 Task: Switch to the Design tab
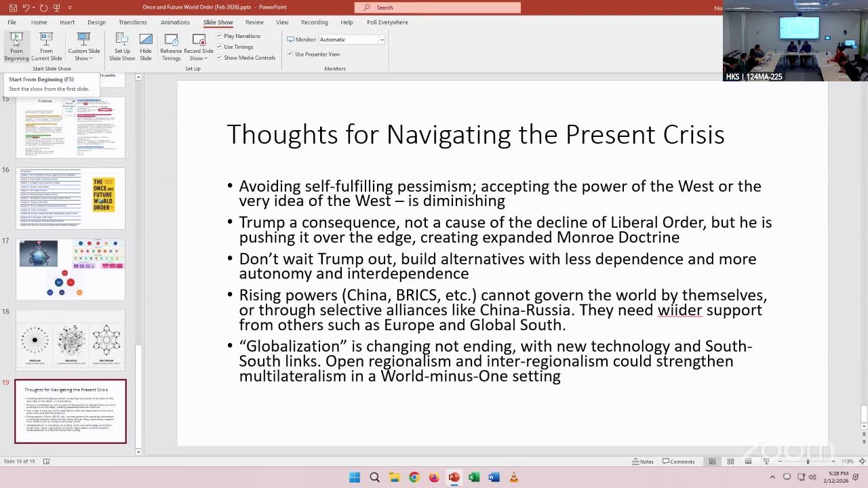tap(96, 22)
